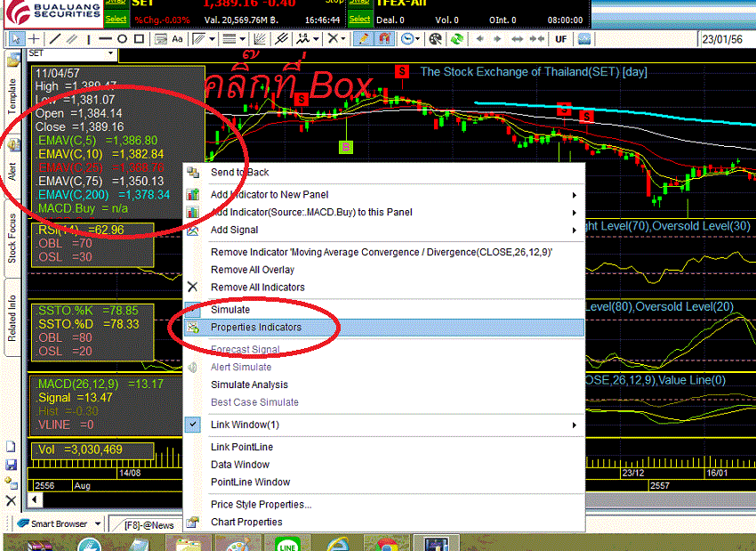Choose Simulate in context menu
The image size is (756, 551).
[384, 310]
